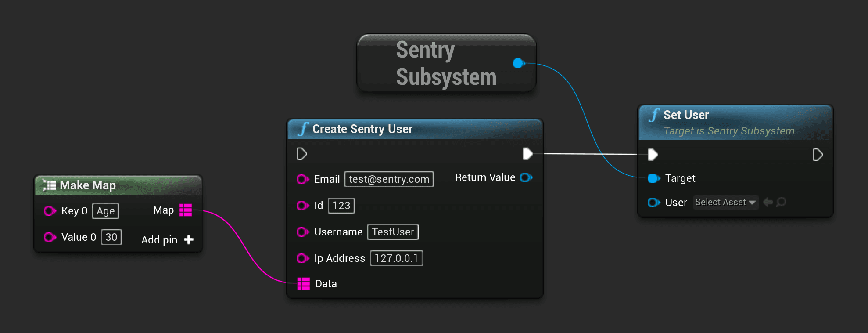The width and height of the screenshot is (868, 333).
Task: Click Create Sentry User execution output pin
Action: 527,154
